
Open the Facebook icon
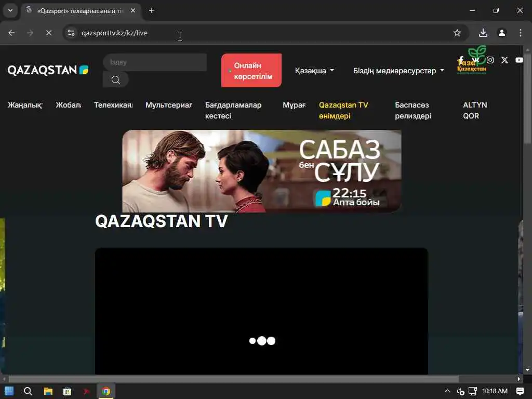[x=461, y=60]
